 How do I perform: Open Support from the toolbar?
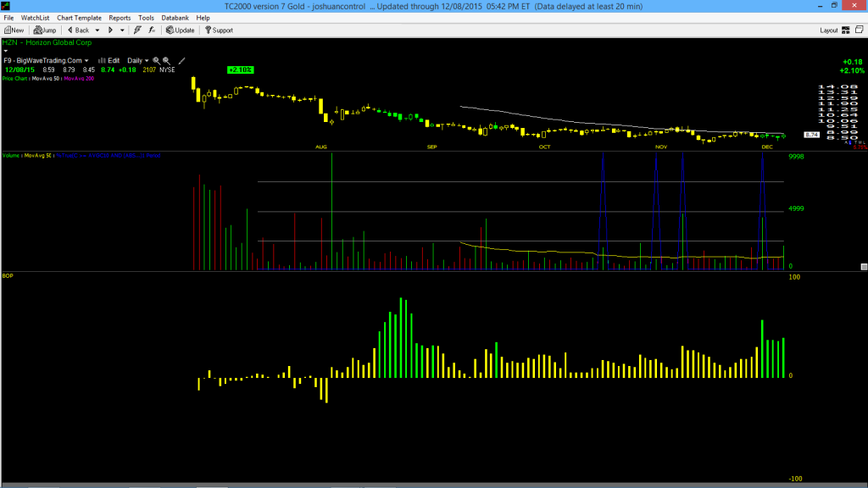(220, 30)
